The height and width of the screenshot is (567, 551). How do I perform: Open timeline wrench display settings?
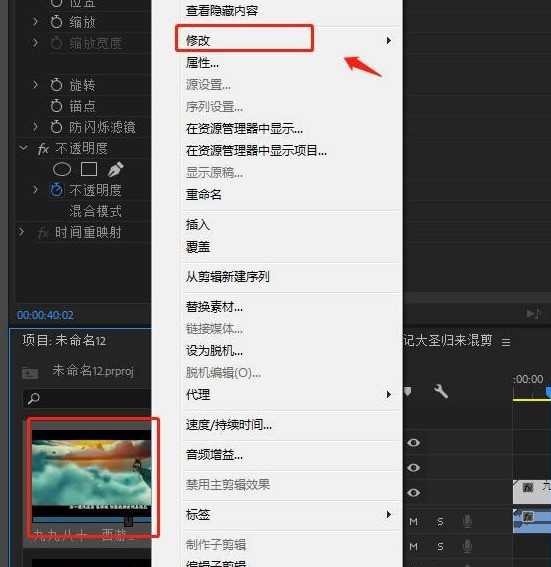click(x=441, y=391)
